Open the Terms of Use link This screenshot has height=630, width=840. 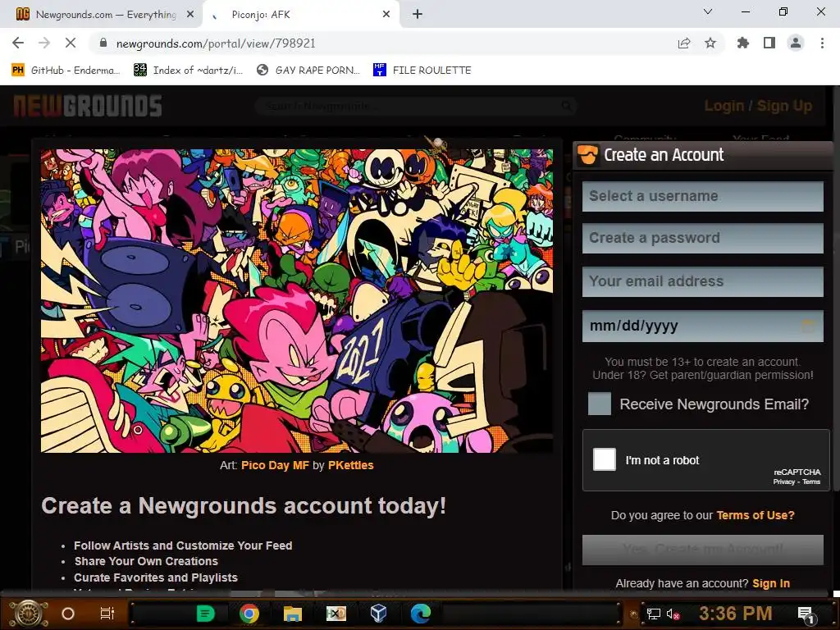point(756,515)
